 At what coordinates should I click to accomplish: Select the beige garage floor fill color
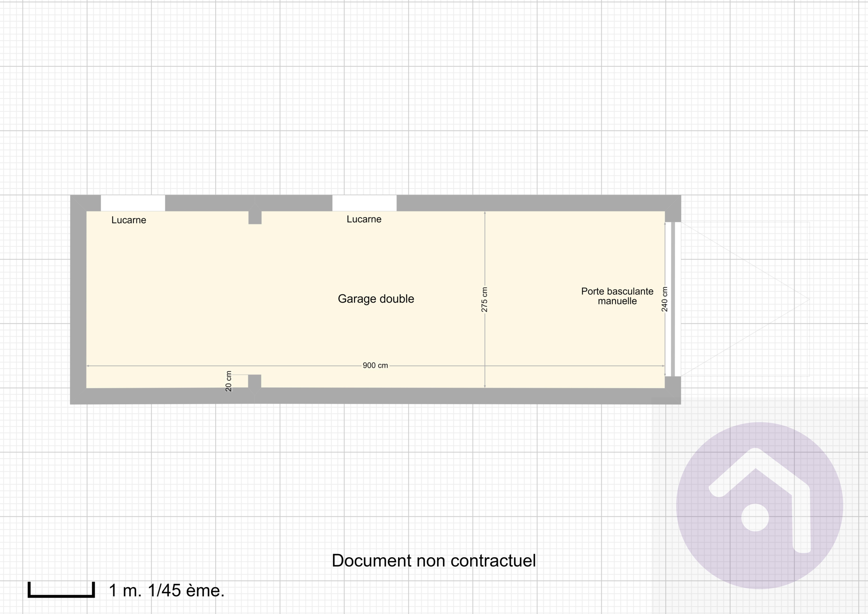click(x=189, y=265)
